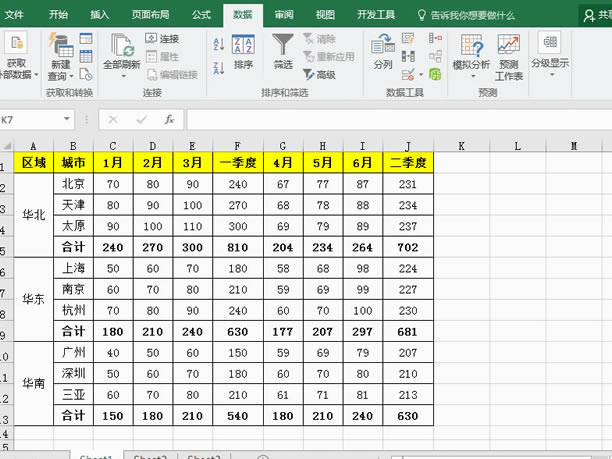612x459 pixels.
Task: Toggle the Filter (筛选) funnel button
Action: coord(283,52)
